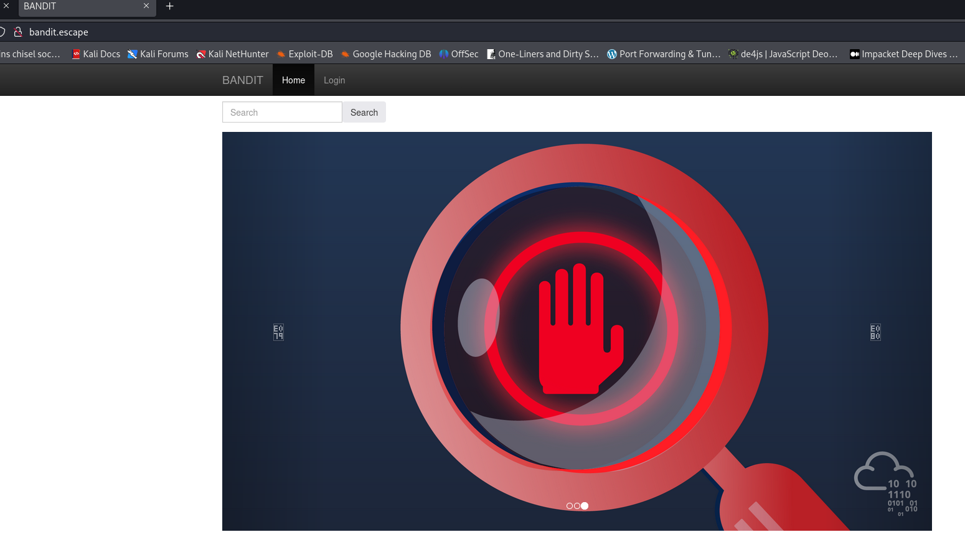
Task: Open the de4js JavaScript Deo... bookmark
Action: [783, 54]
